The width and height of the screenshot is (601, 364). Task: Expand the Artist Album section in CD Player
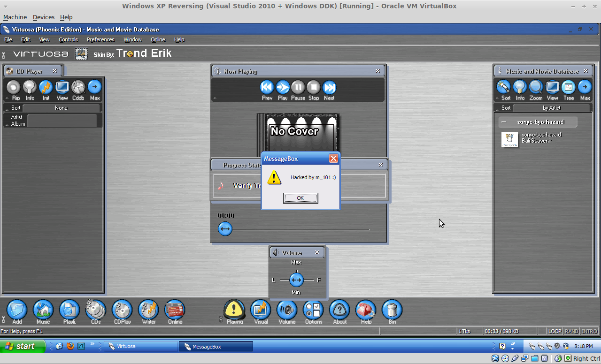[x=7, y=124]
